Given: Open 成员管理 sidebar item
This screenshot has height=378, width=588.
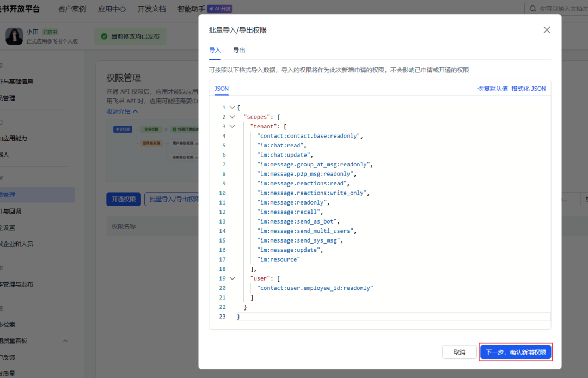Looking at the screenshot, I should pos(8,98).
